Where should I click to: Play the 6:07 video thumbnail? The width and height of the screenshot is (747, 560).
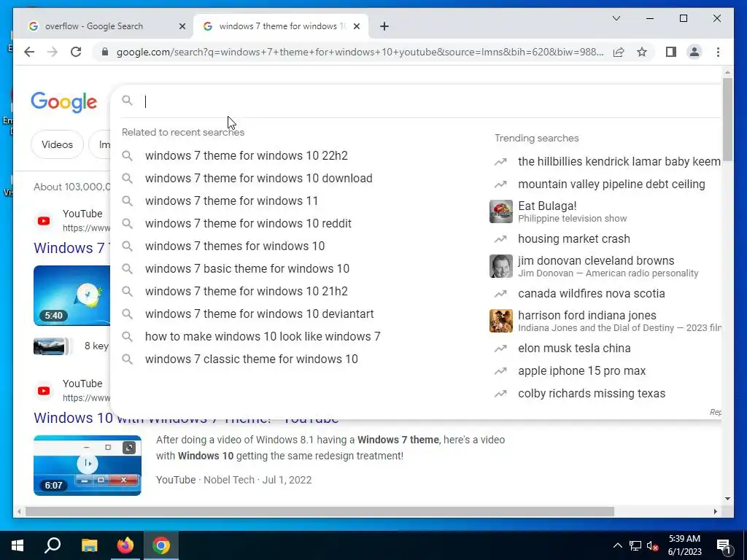(88, 465)
